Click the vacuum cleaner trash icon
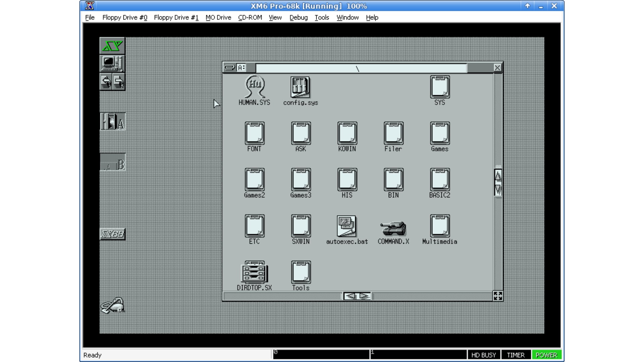 pos(113,305)
